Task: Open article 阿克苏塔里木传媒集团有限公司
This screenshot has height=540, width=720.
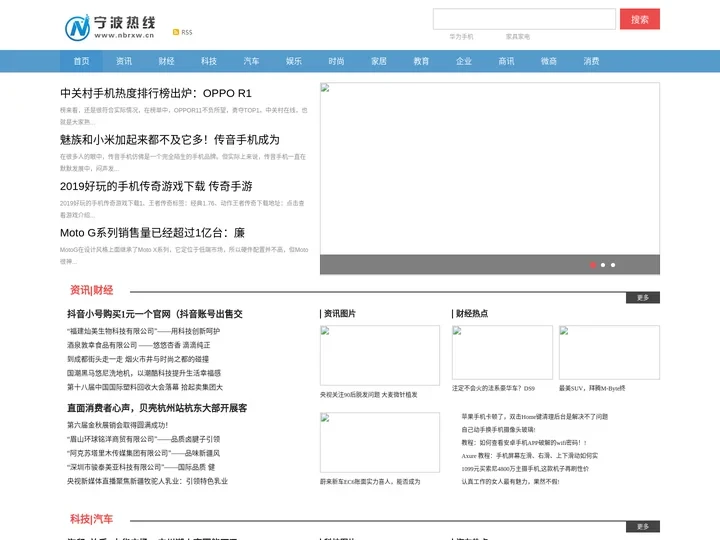Action: 143,453
